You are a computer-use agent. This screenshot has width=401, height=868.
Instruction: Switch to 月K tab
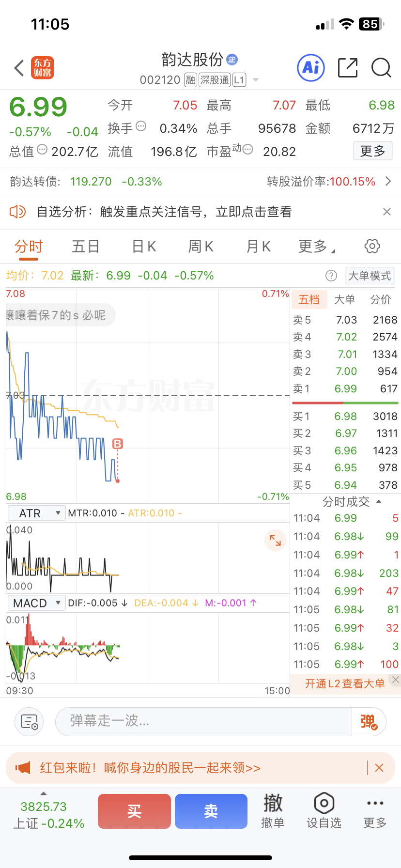coord(258,247)
